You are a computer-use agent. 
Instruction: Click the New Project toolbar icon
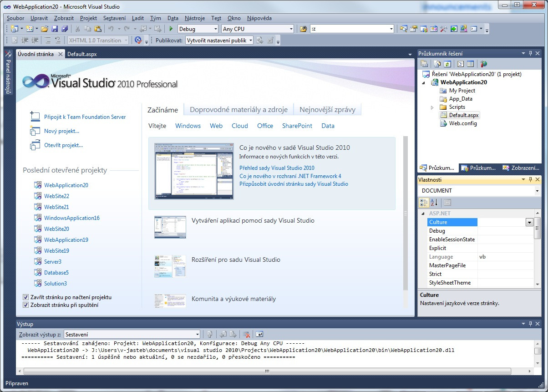[x=15, y=29]
